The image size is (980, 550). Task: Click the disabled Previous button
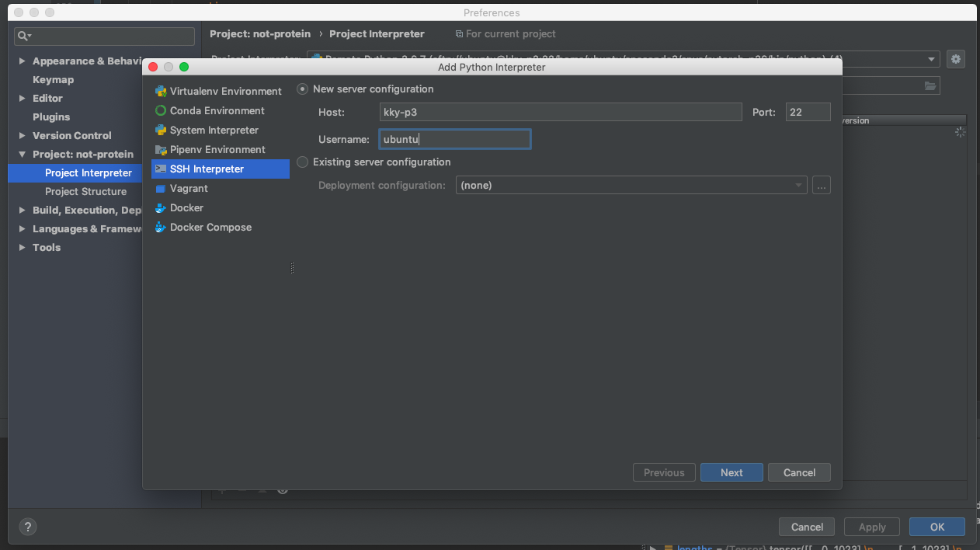click(664, 472)
